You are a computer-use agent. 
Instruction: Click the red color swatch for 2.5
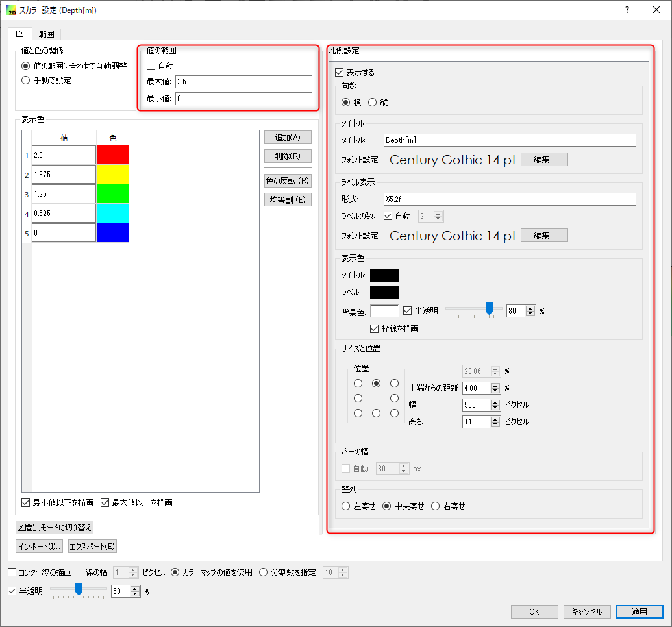pyautogui.click(x=112, y=155)
